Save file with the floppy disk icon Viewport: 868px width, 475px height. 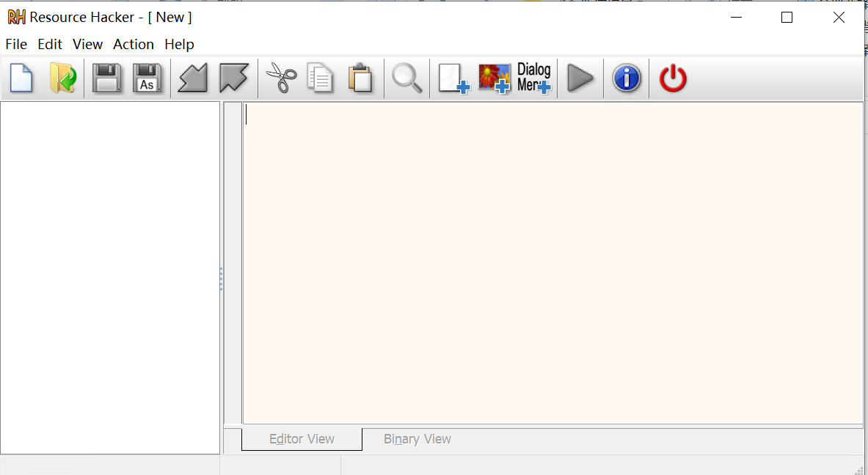106,78
